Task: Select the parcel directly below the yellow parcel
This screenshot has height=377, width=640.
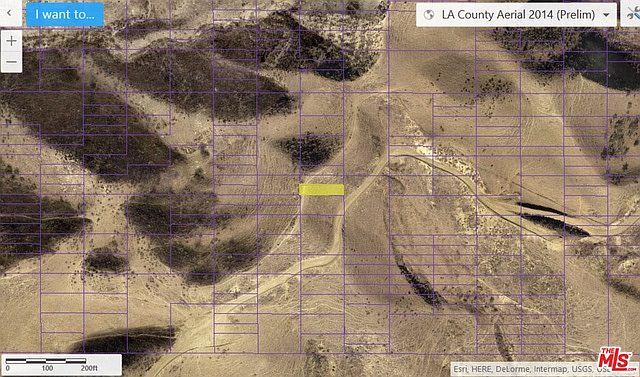Action: point(321,205)
